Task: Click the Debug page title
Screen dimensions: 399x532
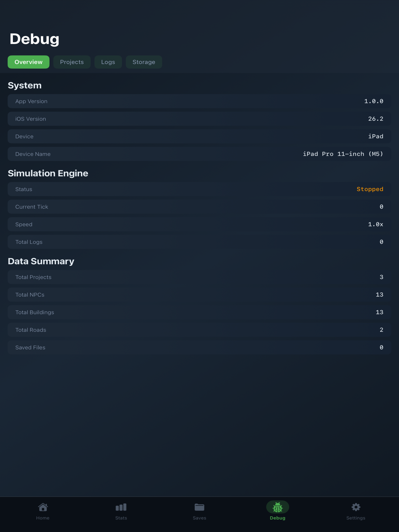Action: tap(34, 39)
